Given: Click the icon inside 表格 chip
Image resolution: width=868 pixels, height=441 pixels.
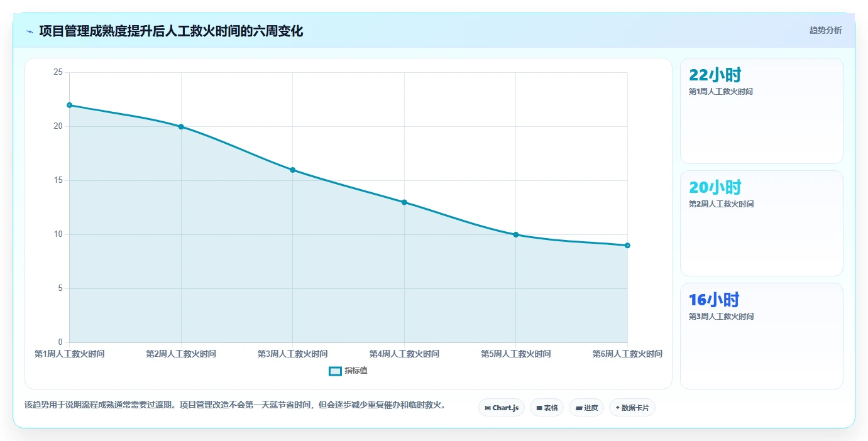Looking at the screenshot, I should (539, 408).
